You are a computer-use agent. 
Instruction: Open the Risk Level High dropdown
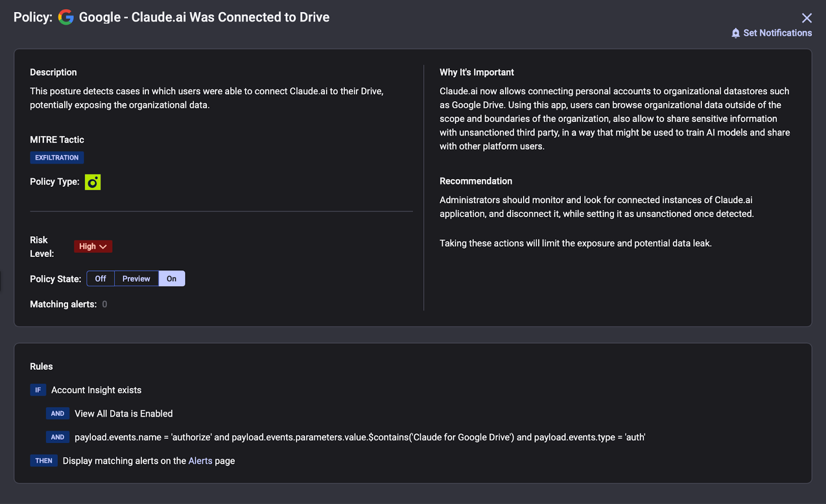pyautogui.click(x=93, y=247)
